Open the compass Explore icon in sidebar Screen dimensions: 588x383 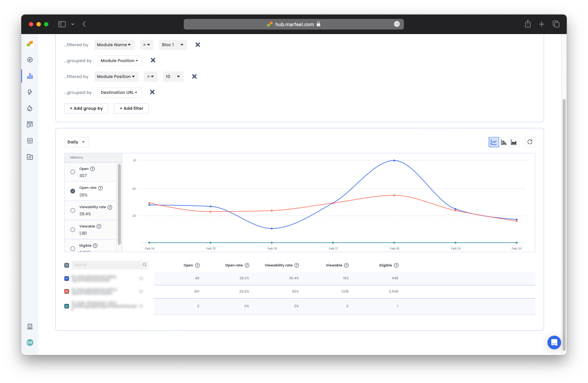tap(30, 59)
